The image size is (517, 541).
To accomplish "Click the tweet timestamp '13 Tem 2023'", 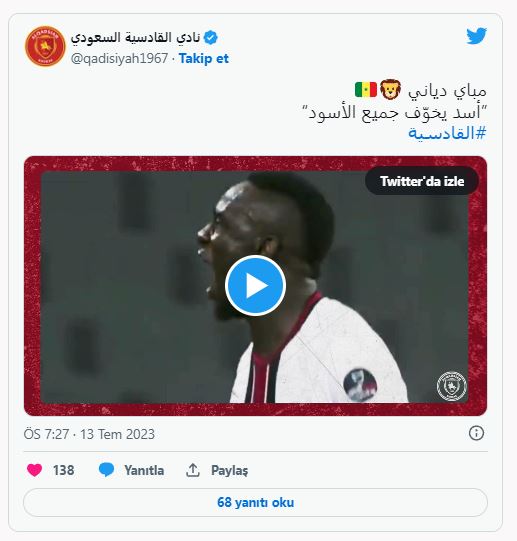I will point(117,434).
